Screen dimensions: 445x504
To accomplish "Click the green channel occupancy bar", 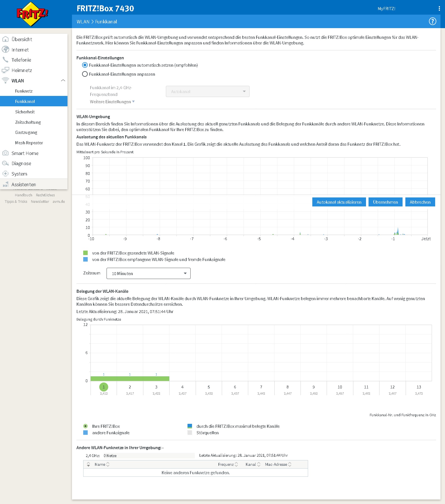I will [130, 379].
